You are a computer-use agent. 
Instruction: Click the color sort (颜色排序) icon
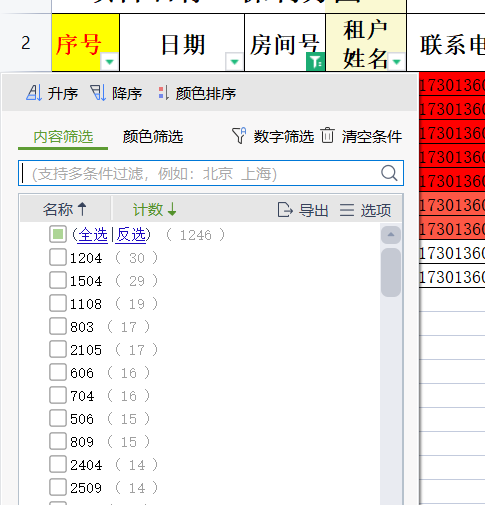coord(163,93)
